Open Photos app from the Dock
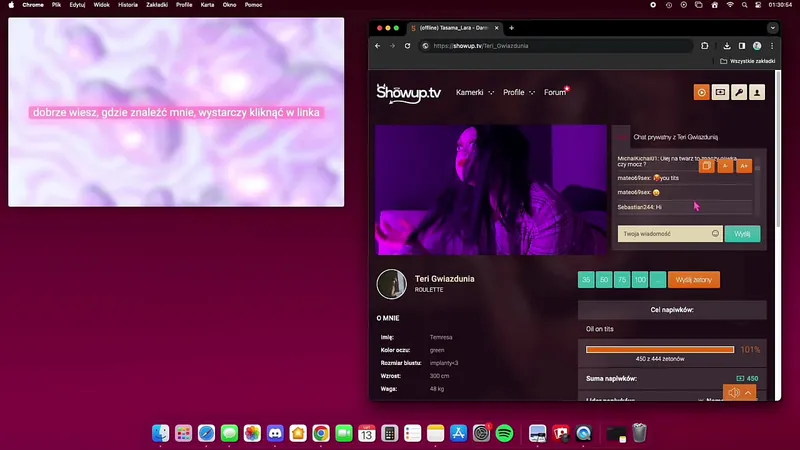This screenshot has height=450, width=800. coord(252,433)
